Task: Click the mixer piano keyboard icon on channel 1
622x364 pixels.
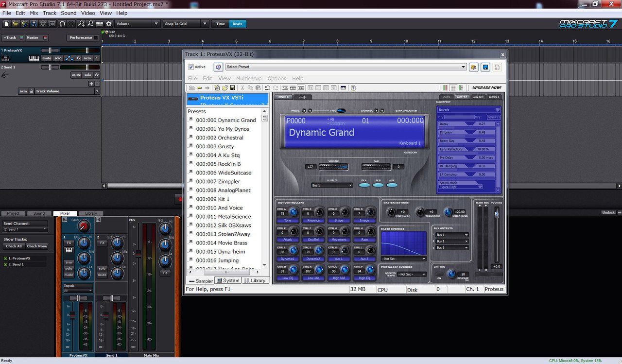Action: coord(69,250)
